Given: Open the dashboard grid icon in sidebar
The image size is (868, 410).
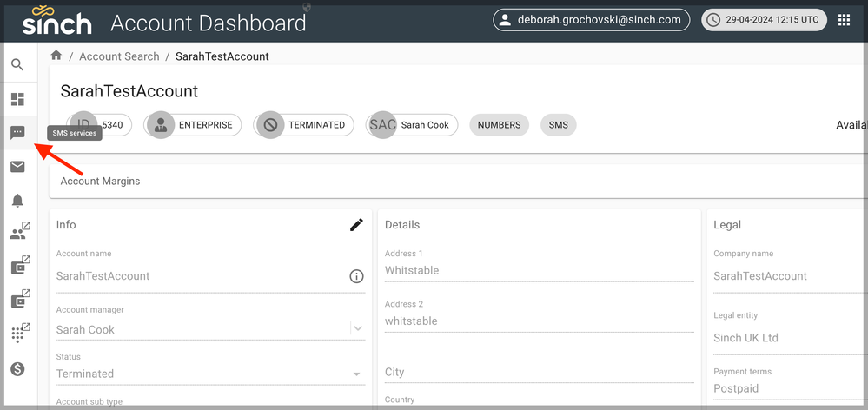Looking at the screenshot, I should [x=17, y=100].
